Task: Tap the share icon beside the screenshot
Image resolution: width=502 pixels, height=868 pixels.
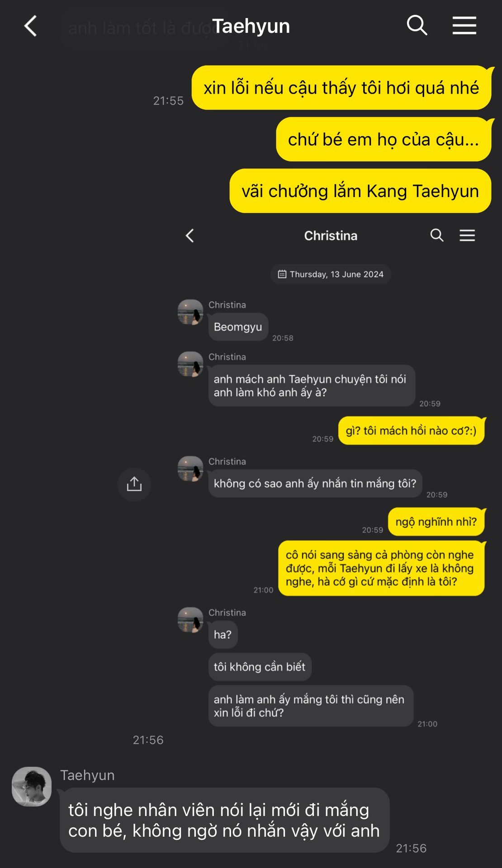Action: (x=134, y=484)
